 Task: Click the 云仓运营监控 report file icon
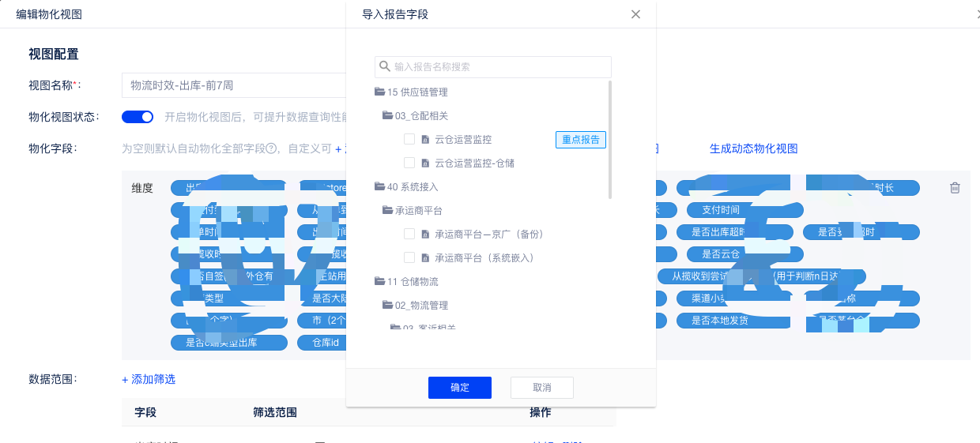(x=425, y=140)
